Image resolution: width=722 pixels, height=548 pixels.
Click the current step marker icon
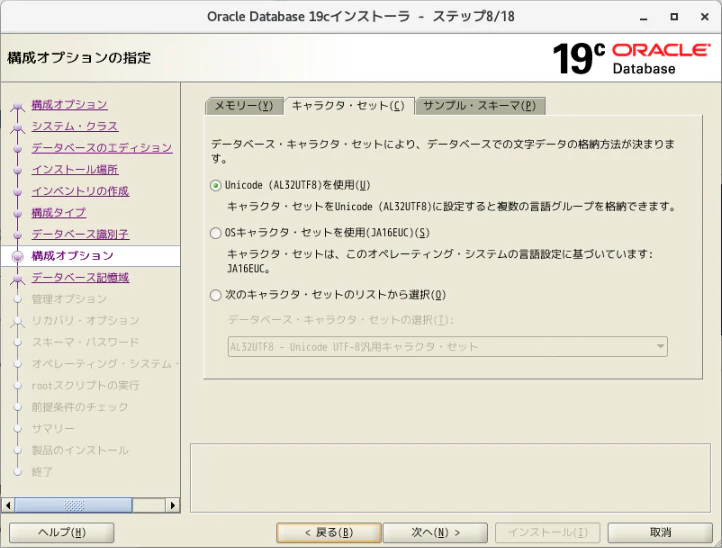tap(17, 257)
